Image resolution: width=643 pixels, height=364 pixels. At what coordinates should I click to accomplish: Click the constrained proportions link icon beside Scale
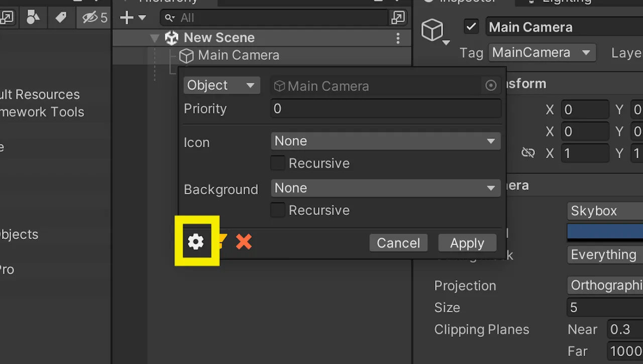click(x=528, y=153)
